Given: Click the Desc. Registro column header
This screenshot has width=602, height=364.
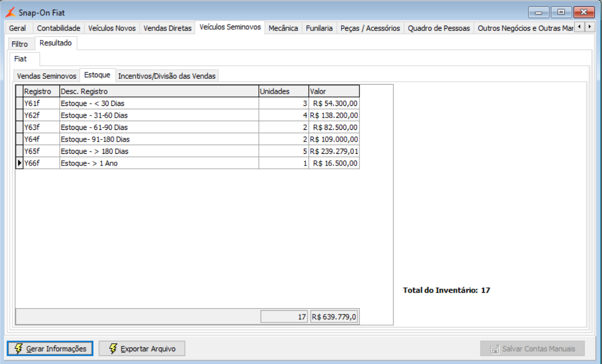Looking at the screenshot, I should 159,92.
